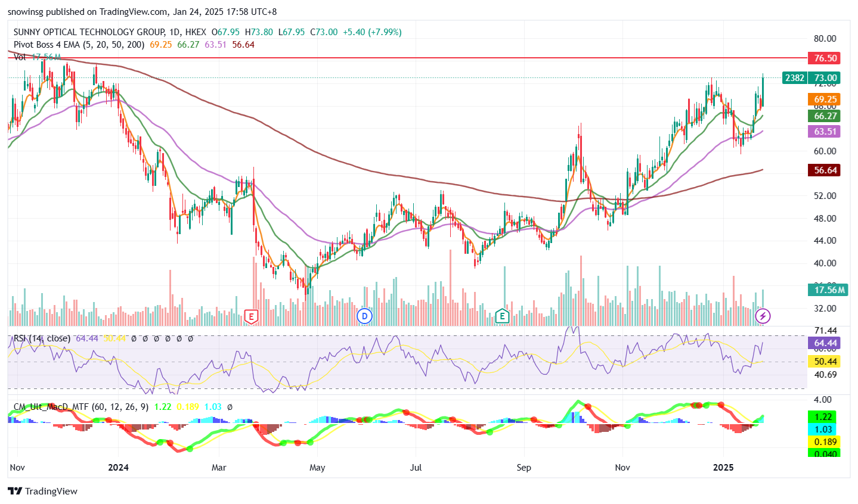858x504 pixels.
Task: Click the green 66.27 price-axis label
Action: pos(825,116)
